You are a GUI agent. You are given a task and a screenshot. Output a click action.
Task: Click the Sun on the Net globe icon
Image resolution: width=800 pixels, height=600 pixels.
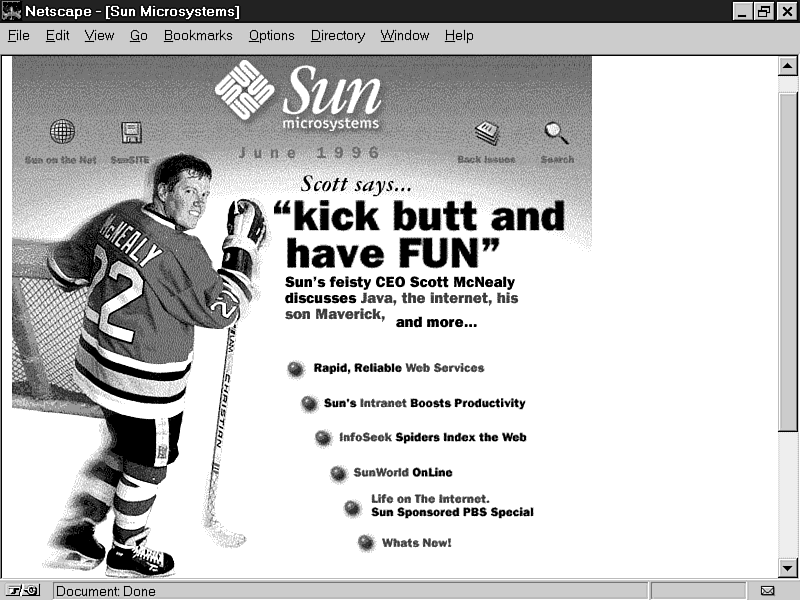coord(62,132)
